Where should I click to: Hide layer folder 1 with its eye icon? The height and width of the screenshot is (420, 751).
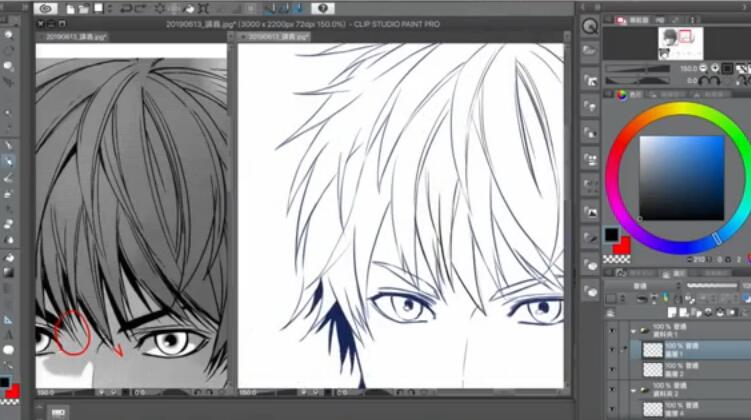[612, 330]
